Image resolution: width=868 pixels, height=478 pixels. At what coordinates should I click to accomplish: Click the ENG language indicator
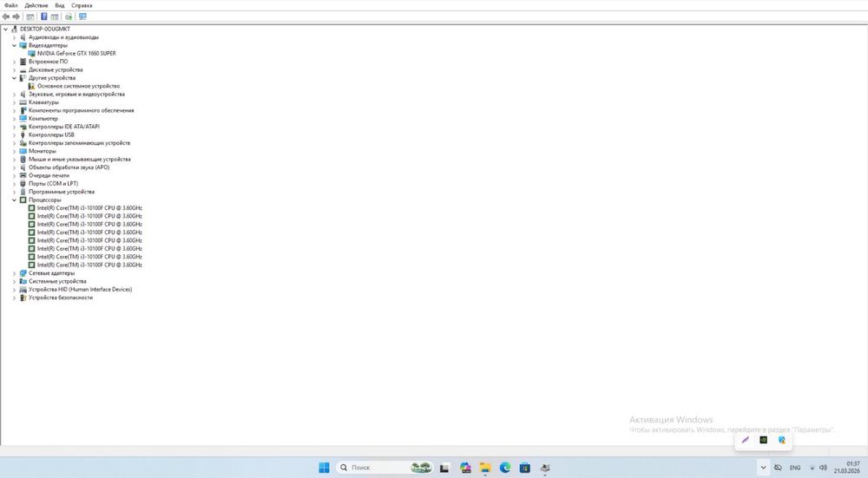[x=795, y=468]
